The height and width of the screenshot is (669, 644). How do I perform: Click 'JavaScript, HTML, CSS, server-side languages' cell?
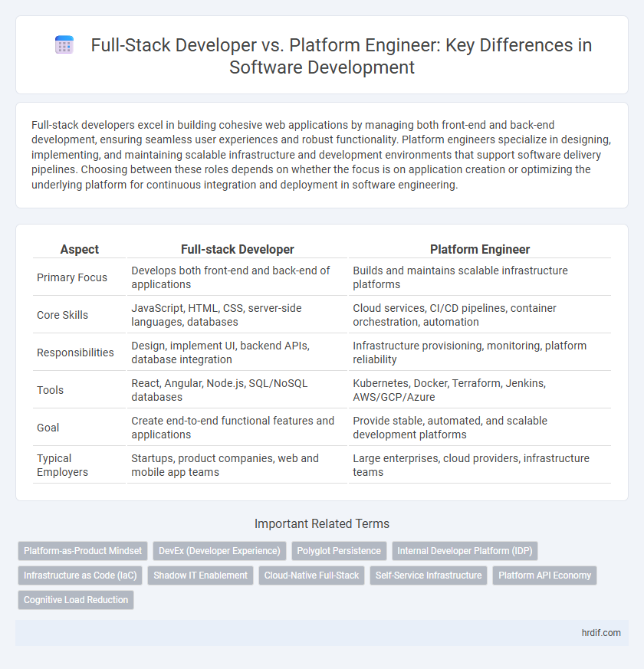(238, 315)
